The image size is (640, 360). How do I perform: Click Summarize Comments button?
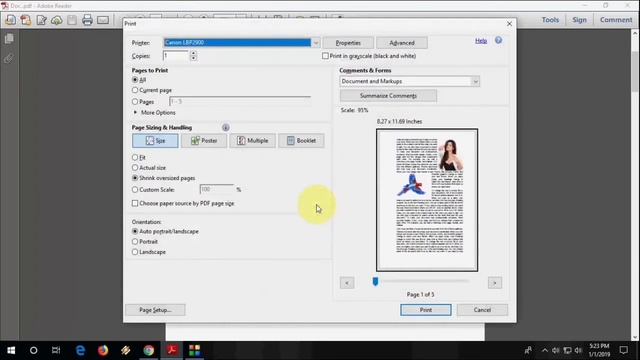click(388, 96)
